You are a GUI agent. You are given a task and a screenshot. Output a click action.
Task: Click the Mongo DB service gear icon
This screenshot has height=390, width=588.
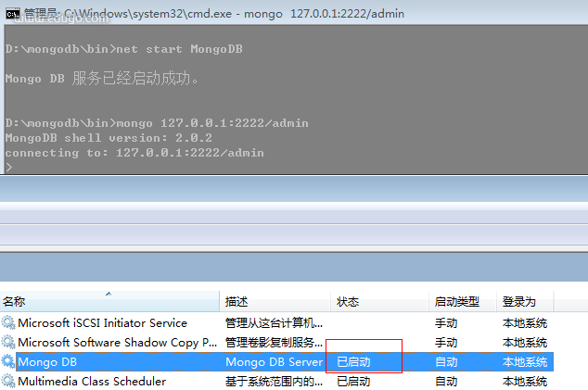pos(8,362)
